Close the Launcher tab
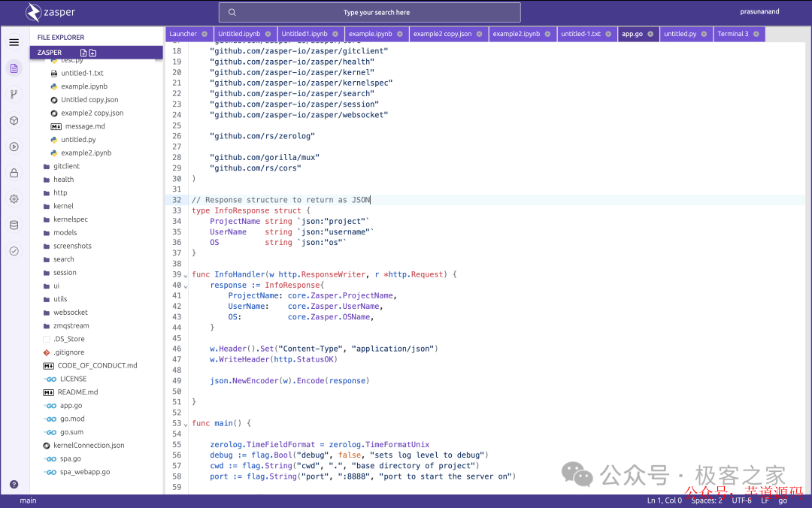Viewport: 812px width, 508px height. pos(205,34)
